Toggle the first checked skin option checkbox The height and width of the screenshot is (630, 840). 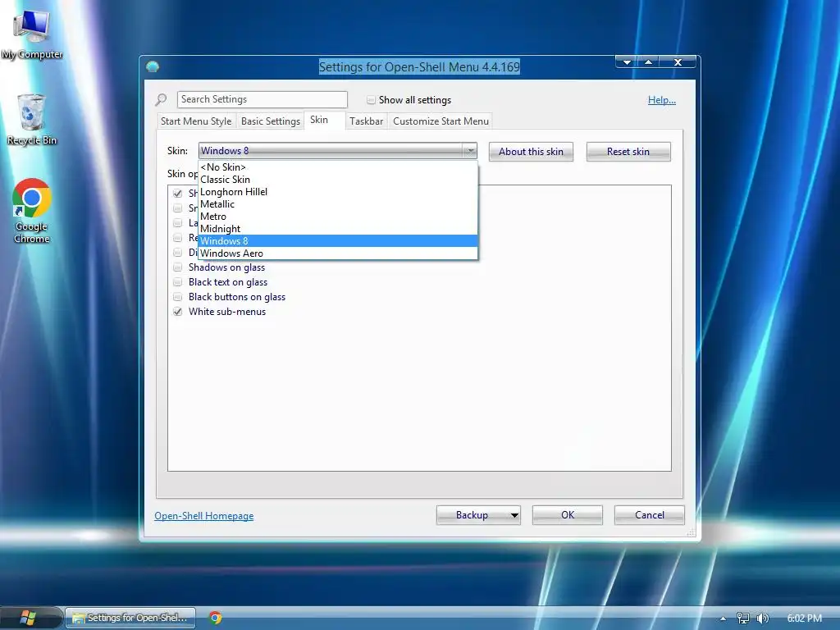pyautogui.click(x=177, y=194)
